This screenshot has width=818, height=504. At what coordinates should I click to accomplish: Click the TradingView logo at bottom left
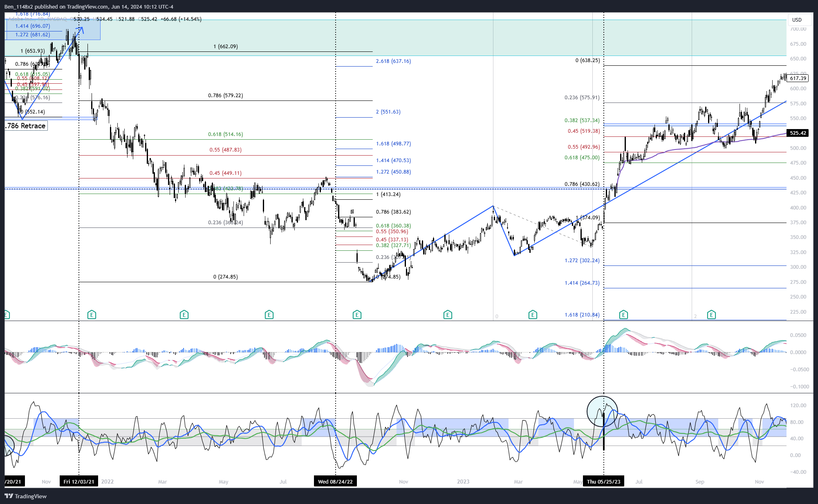[26, 496]
